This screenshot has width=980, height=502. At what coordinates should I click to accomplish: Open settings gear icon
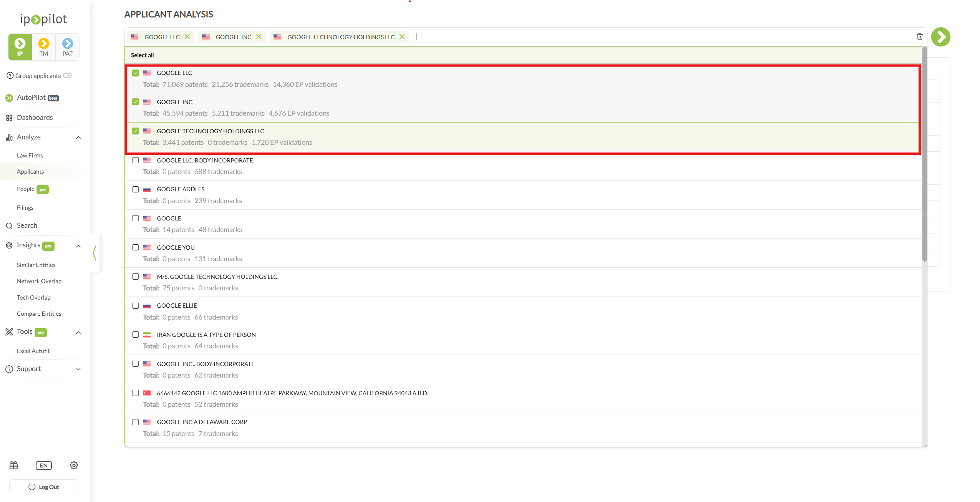(74, 466)
